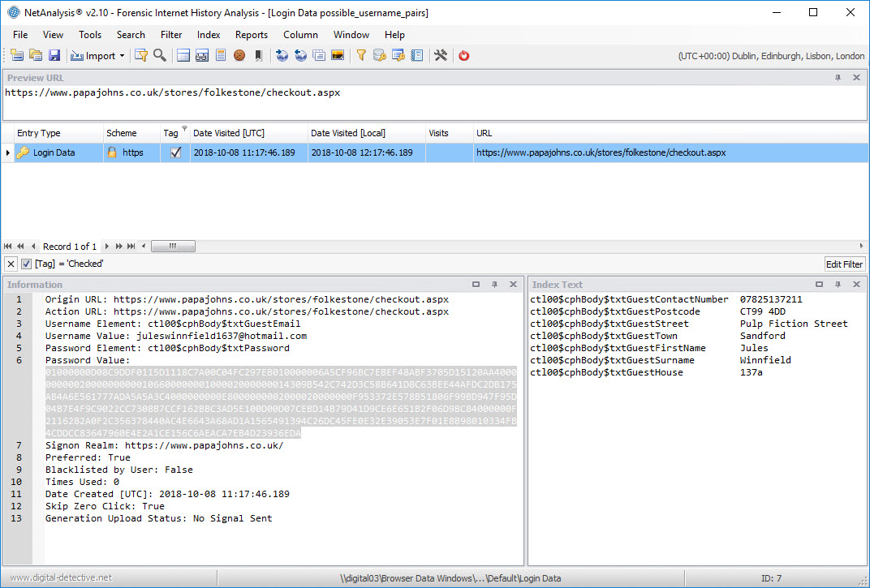
Task: Sort by the URL column header
Action: (x=671, y=133)
